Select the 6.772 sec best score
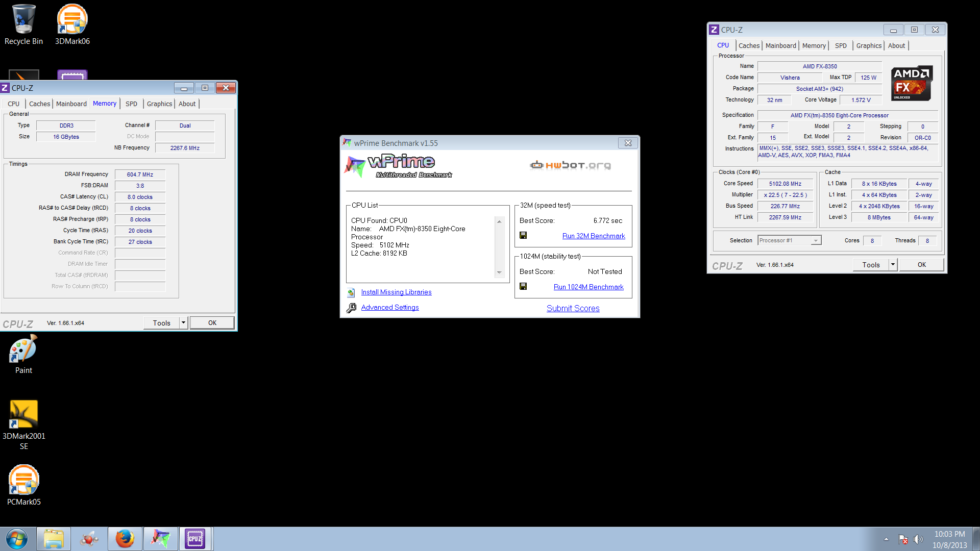980x551 pixels. [608, 220]
